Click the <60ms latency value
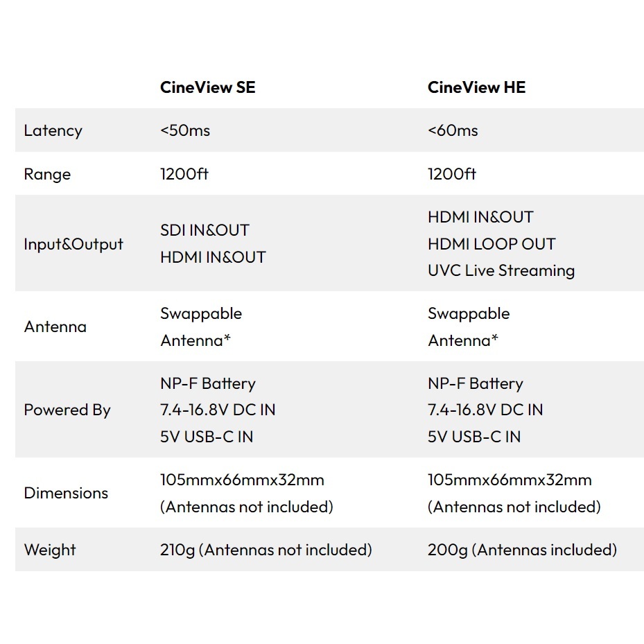 tap(453, 130)
